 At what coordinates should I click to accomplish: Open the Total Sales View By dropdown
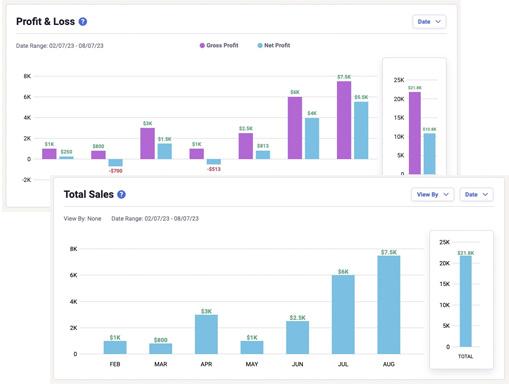432,194
